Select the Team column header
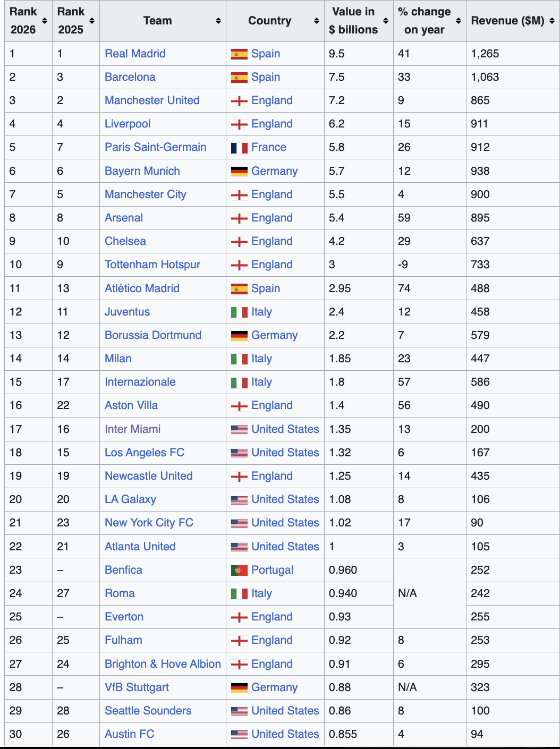This screenshot has width=560, height=749. pyautogui.click(x=163, y=21)
